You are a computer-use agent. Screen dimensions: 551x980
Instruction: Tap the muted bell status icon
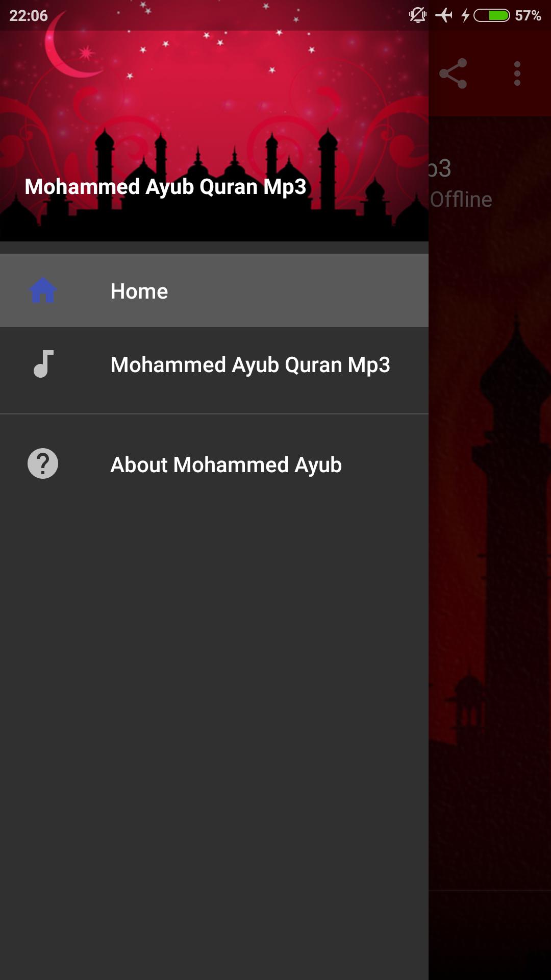(x=418, y=15)
